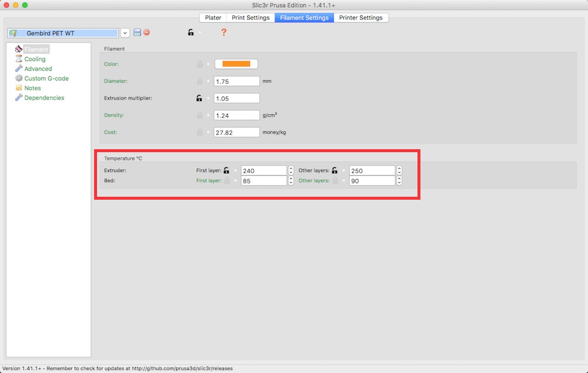The image size is (588, 373).
Task: Click stepper arrows of Bed First layer 85
Action: tap(291, 180)
